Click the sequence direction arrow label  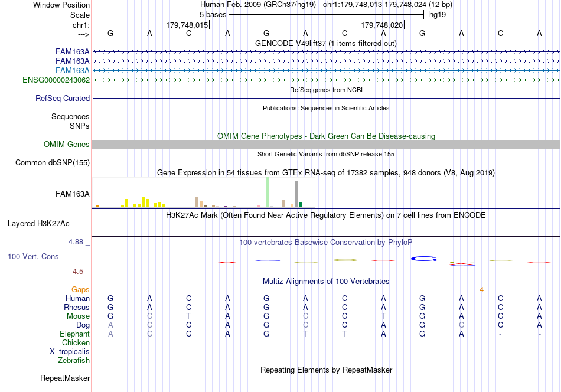pyautogui.click(x=83, y=34)
